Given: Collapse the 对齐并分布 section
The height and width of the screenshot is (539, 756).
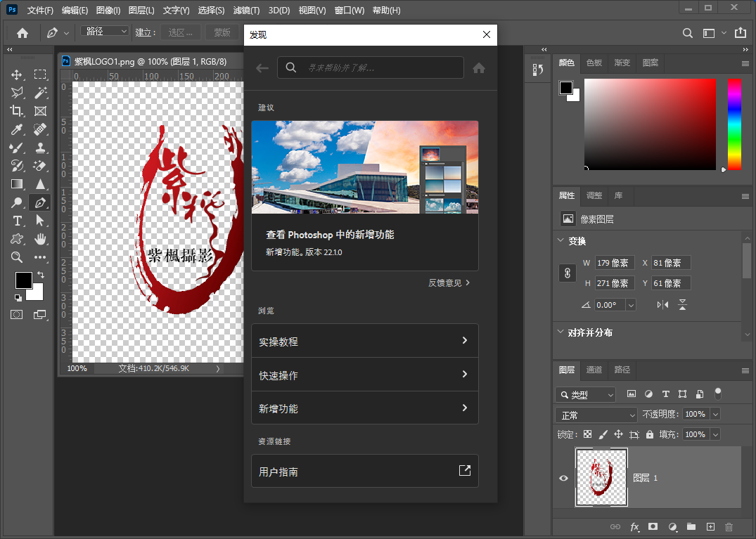Looking at the screenshot, I should click(x=560, y=332).
